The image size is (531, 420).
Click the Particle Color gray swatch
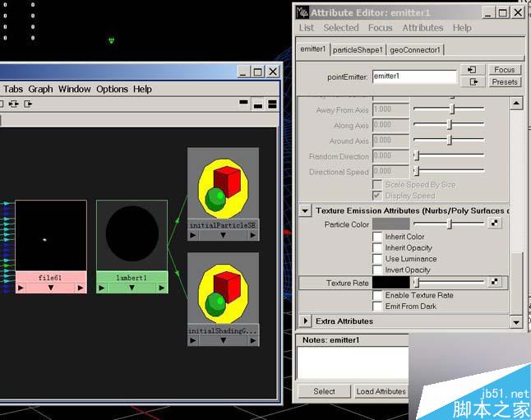(x=390, y=224)
